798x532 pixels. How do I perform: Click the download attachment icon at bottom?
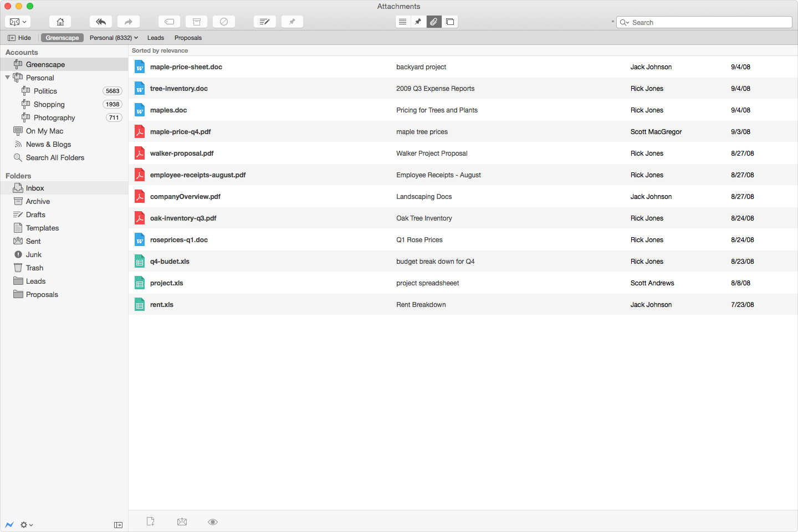150,521
